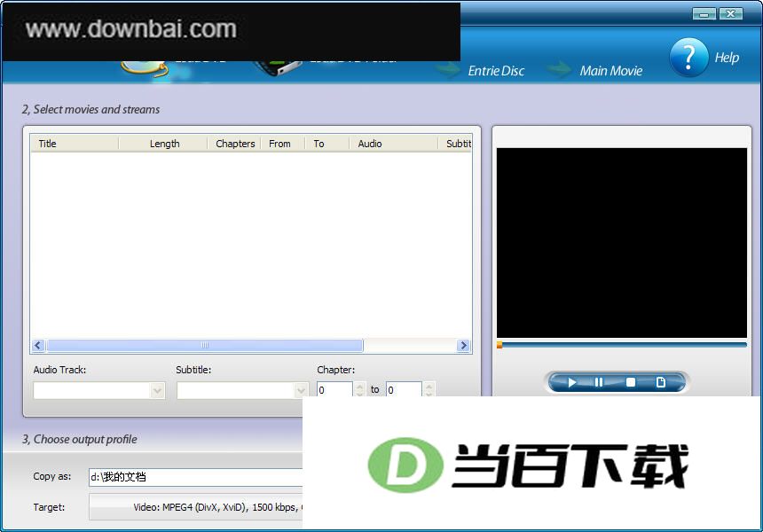Close the application window
This screenshot has width=763, height=532.
pyautogui.click(x=731, y=14)
